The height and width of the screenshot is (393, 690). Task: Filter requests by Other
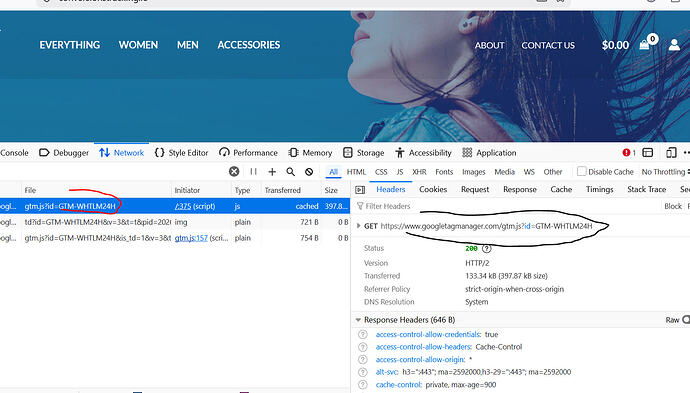tap(553, 172)
